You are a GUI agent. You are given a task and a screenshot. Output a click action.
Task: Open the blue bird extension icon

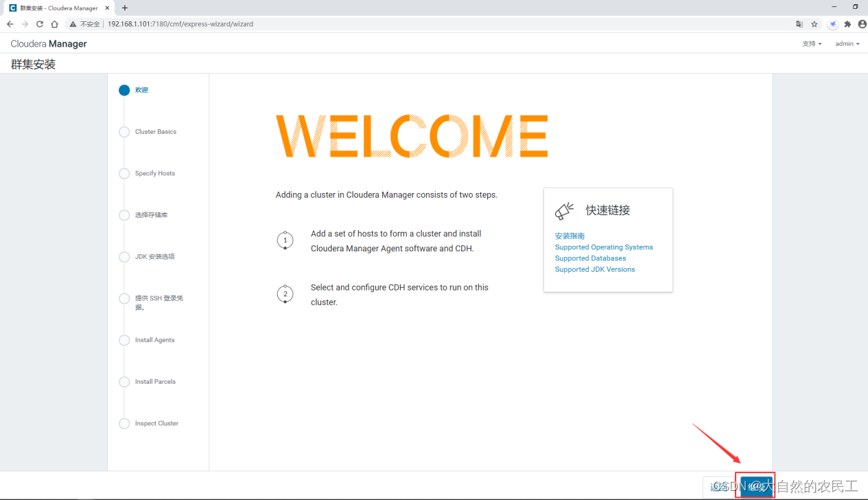pyautogui.click(x=832, y=24)
